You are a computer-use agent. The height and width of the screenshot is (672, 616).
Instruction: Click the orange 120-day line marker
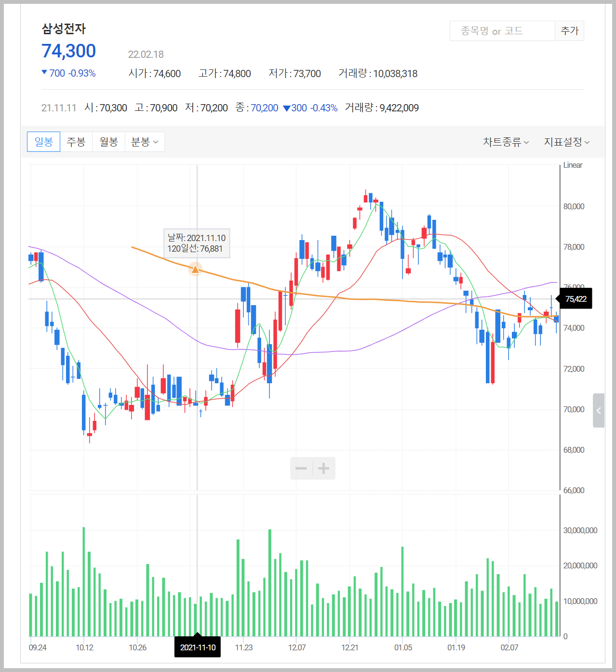click(x=195, y=269)
